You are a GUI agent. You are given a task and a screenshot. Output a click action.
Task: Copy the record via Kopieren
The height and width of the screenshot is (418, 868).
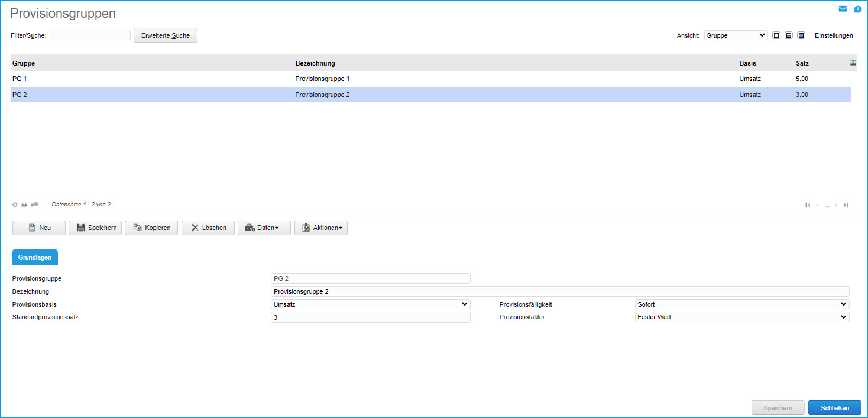click(151, 228)
